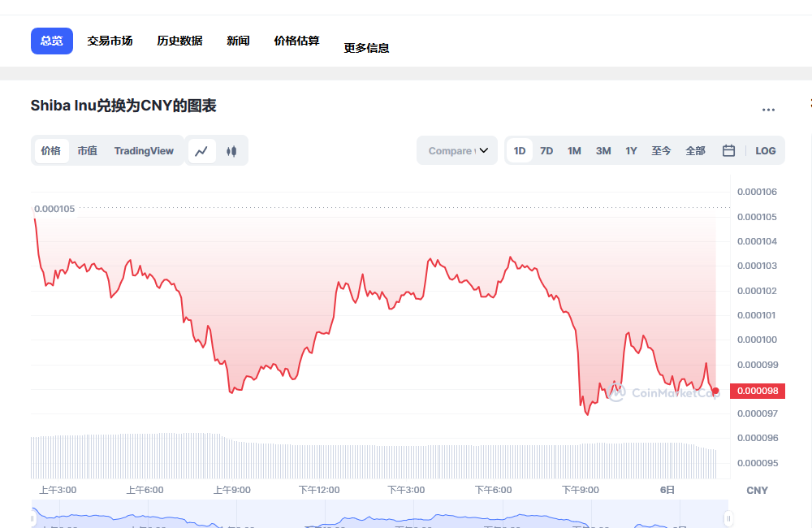
Task: Click the CNY currency label
Action: tap(757, 490)
